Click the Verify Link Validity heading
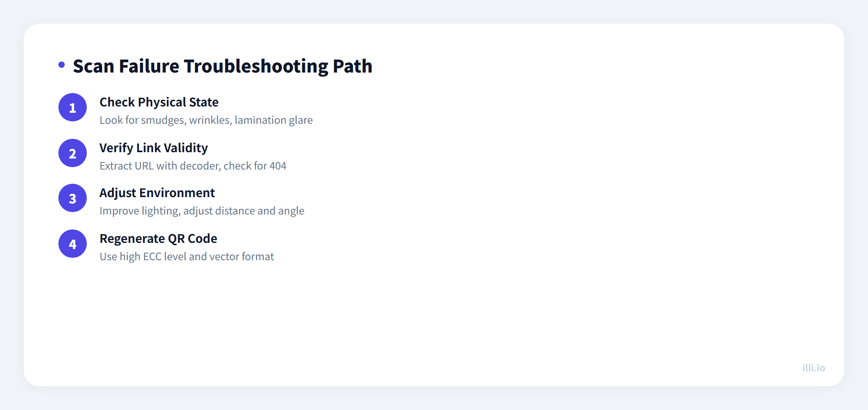The height and width of the screenshot is (410, 868). pyautogui.click(x=153, y=148)
